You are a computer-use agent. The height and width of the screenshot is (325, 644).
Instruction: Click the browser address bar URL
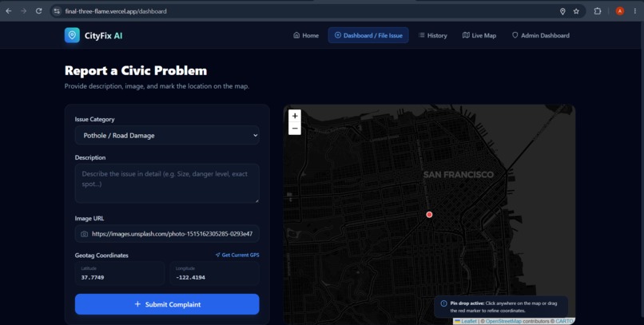coord(116,11)
